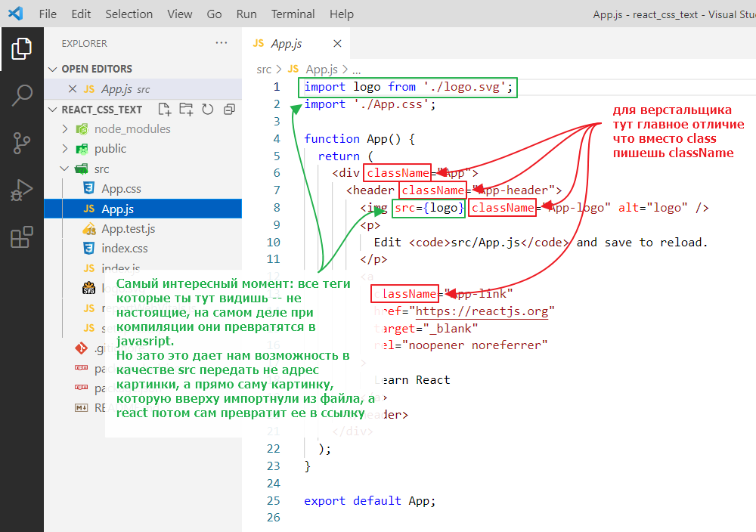Open the Explorer view in activity bar
The height and width of the screenshot is (532, 756).
22,48
